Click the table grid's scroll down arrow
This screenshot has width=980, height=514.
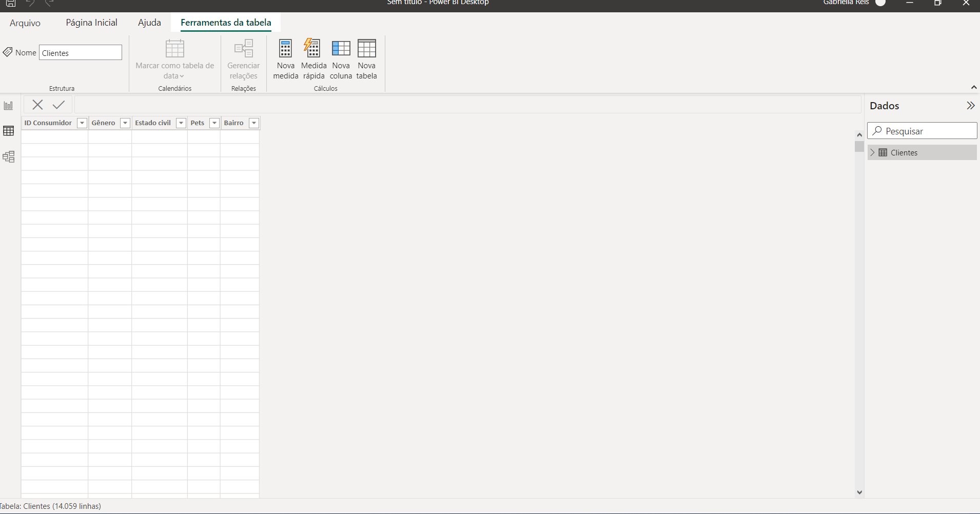click(859, 492)
